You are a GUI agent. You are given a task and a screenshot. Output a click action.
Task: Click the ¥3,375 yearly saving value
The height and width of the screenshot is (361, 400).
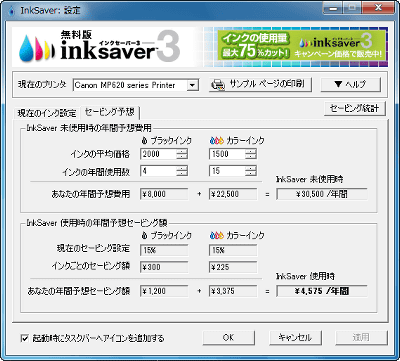[x=233, y=291]
